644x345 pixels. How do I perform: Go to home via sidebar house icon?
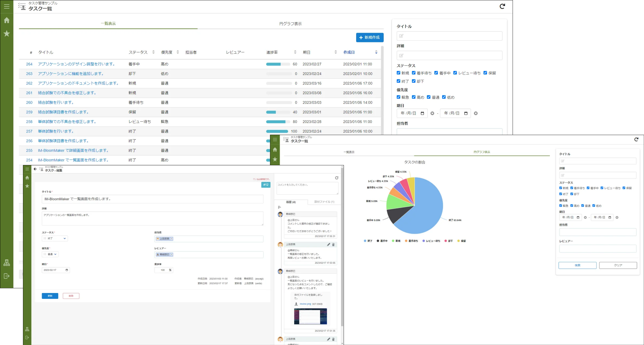point(7,20)
